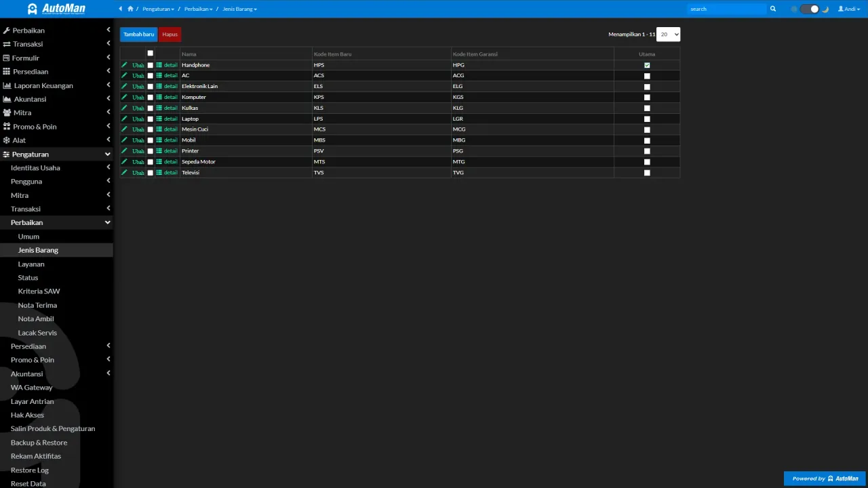Check the Utama checkbox for Mobil
Image resolution: width=868 pixels, height=488 pixels.
point(647,140)
